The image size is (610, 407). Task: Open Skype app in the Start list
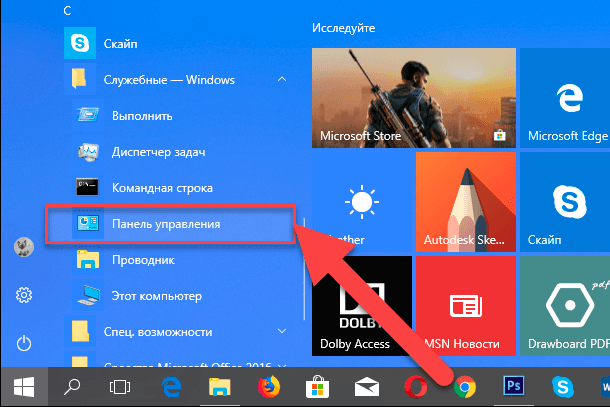click(177, 44)
